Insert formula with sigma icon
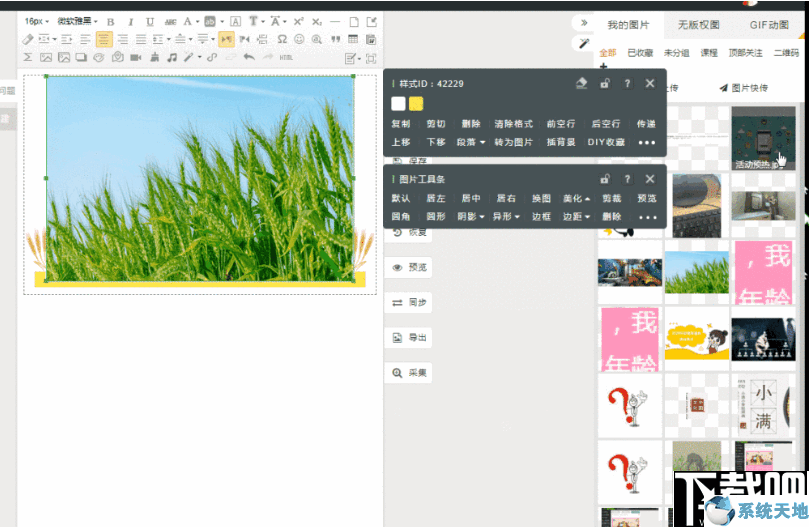This screenshot has height=527, width=809. pos(28,57)
